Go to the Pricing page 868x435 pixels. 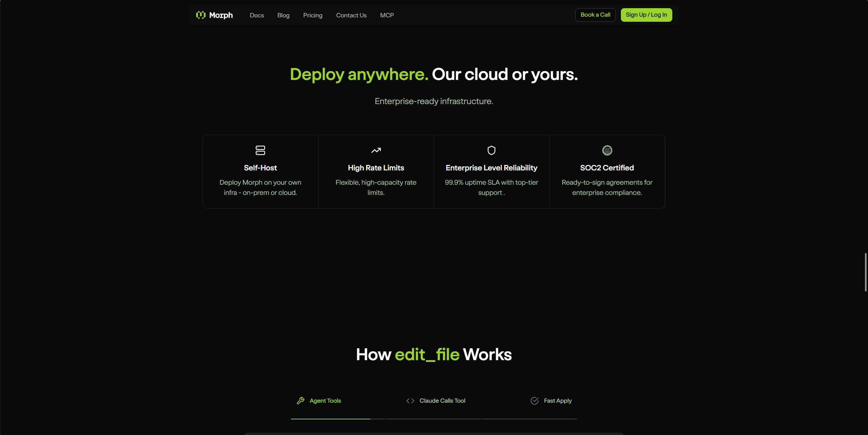point(313,15)
